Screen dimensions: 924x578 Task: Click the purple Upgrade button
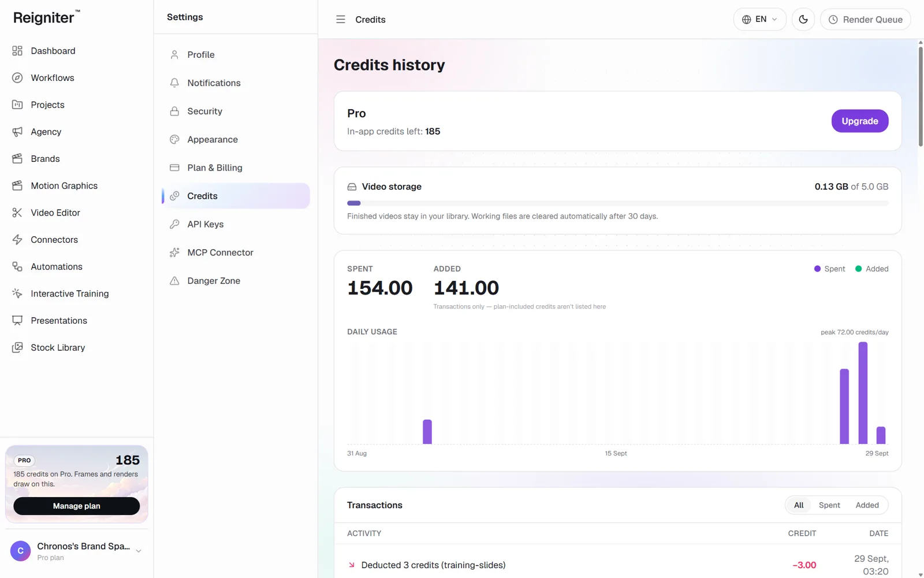tap(860, 121)
